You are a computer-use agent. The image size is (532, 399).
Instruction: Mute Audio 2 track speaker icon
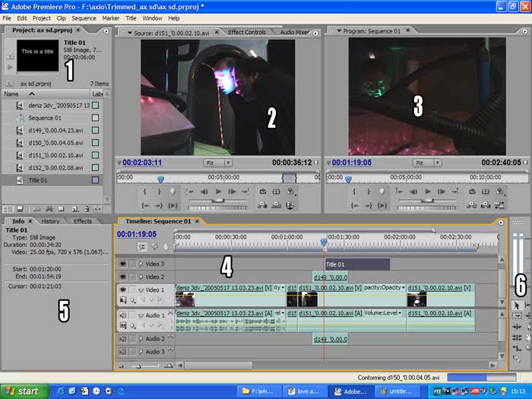(123, 339)
